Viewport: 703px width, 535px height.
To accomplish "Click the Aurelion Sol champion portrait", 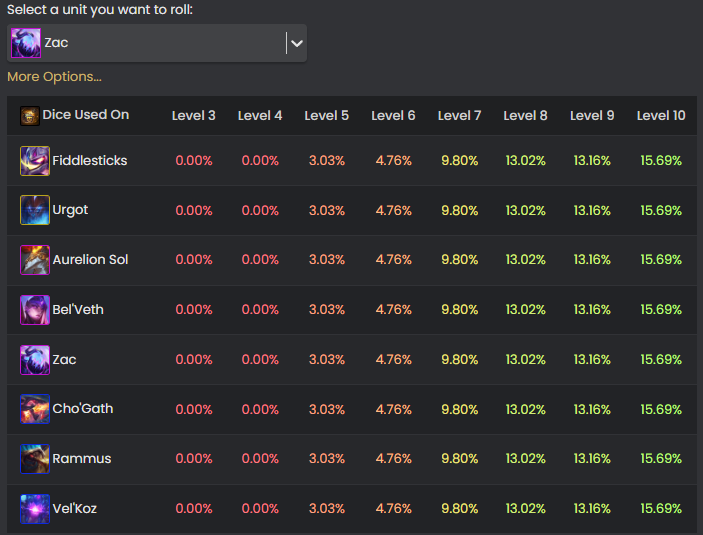I will pos(35,260).
